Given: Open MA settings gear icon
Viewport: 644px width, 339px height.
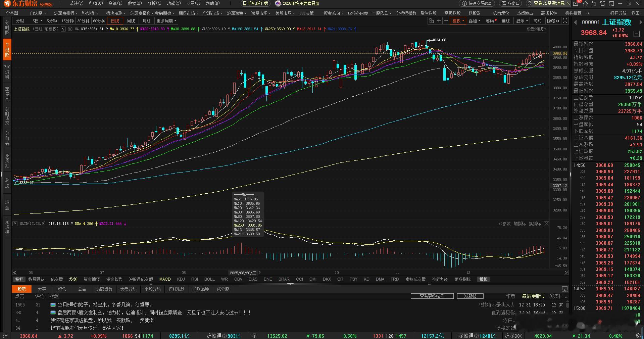Looking at the screenshot, I should [70, 29].
